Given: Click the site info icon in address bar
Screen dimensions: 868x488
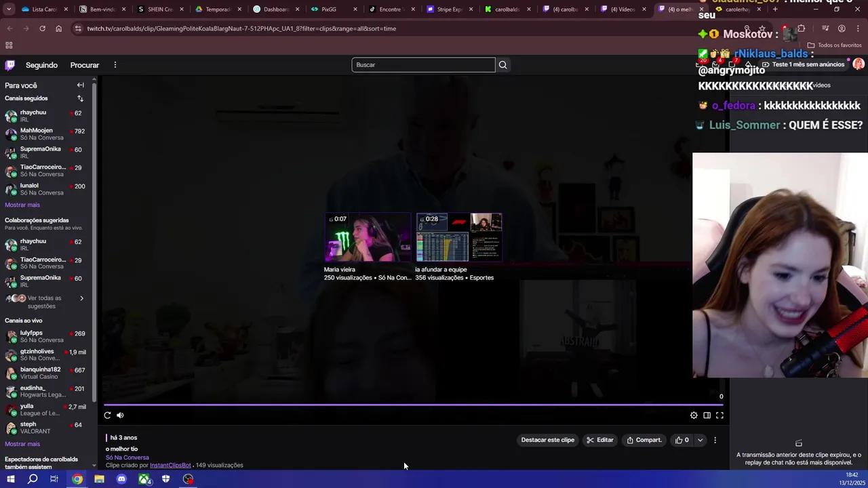Looking at the screenshot, I should point(78,28).
